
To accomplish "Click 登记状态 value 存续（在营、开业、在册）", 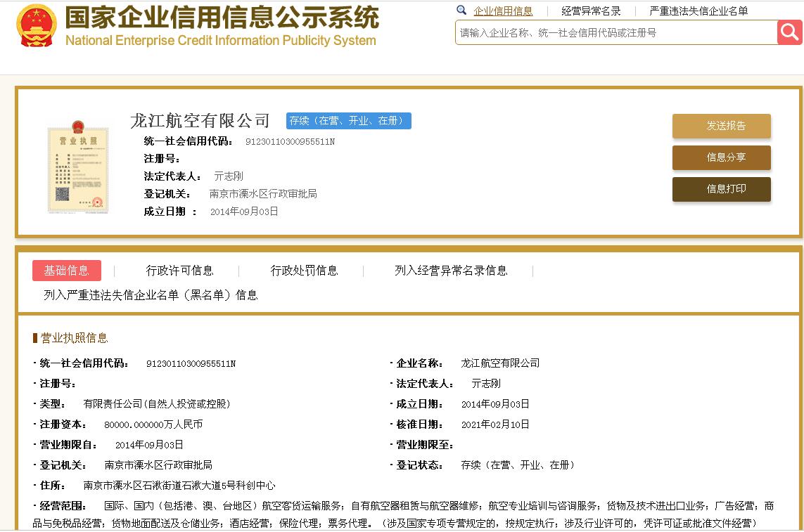I will 518,465.
